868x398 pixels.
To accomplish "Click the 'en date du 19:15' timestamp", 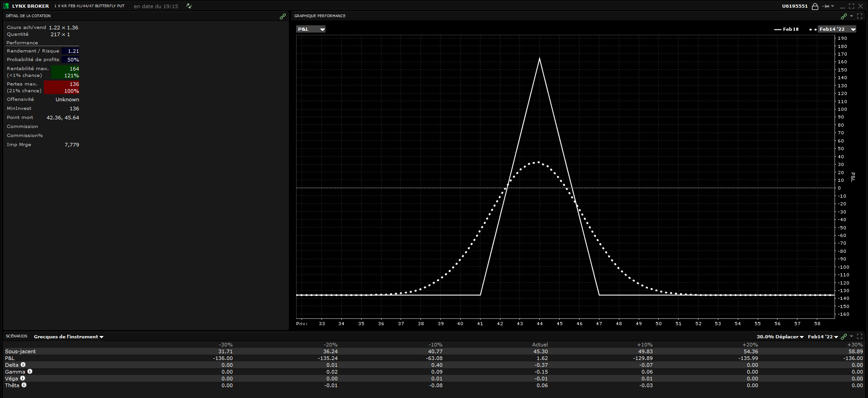I will [156, 6].
